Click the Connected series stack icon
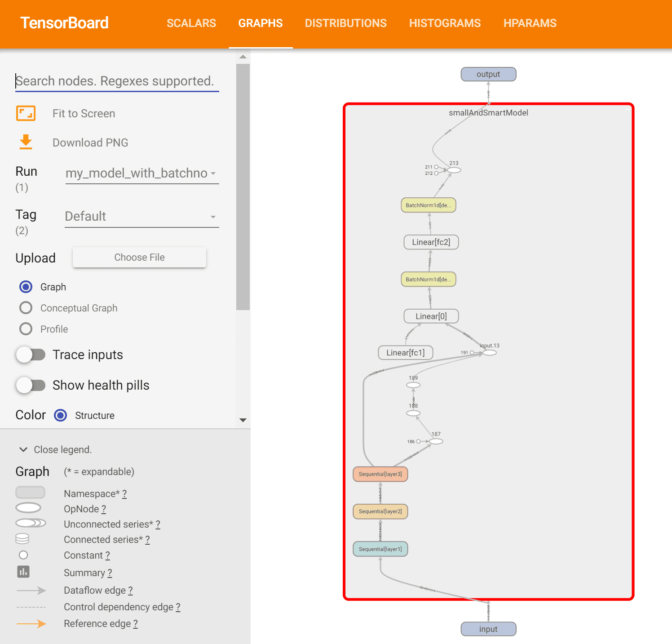 pos(22,538)
